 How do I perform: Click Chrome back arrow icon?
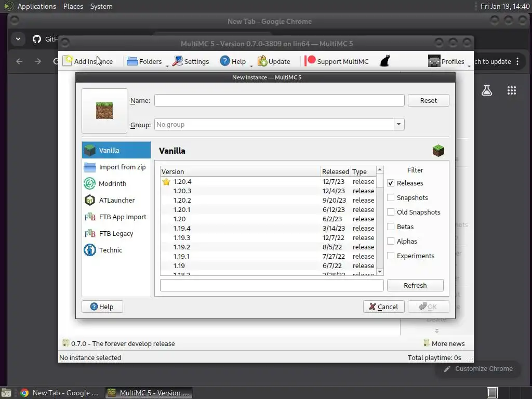point(19,61)
